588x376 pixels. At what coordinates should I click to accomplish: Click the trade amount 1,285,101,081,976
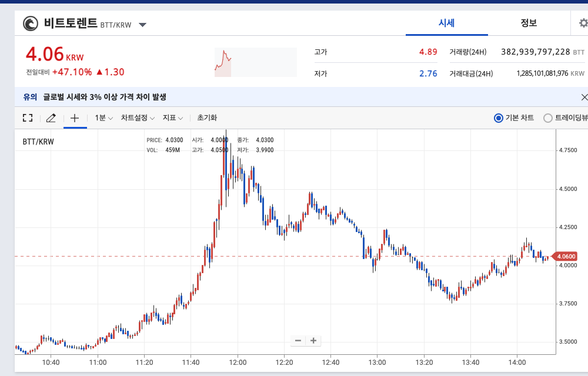point(542,73)
